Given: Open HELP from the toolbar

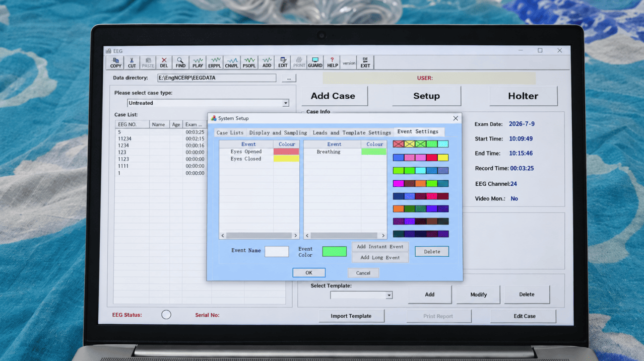Looking at the screenshot, I should pos(332,62).
